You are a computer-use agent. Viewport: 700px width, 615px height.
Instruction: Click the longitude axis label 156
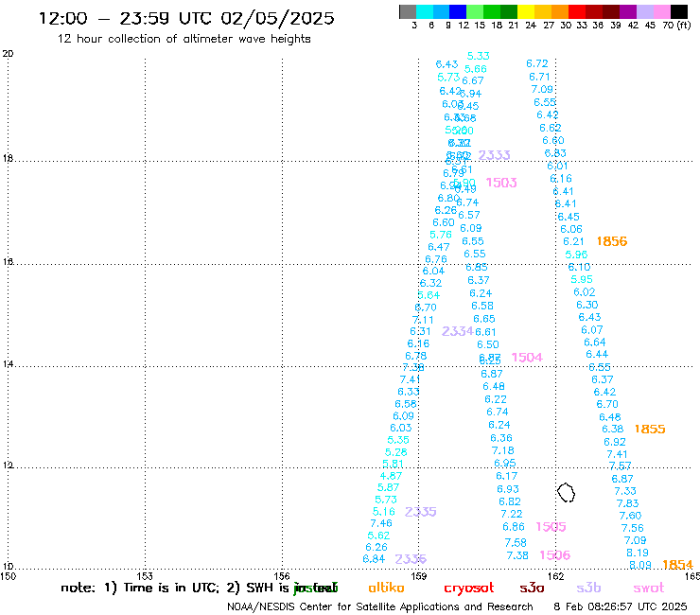point(282,576)
